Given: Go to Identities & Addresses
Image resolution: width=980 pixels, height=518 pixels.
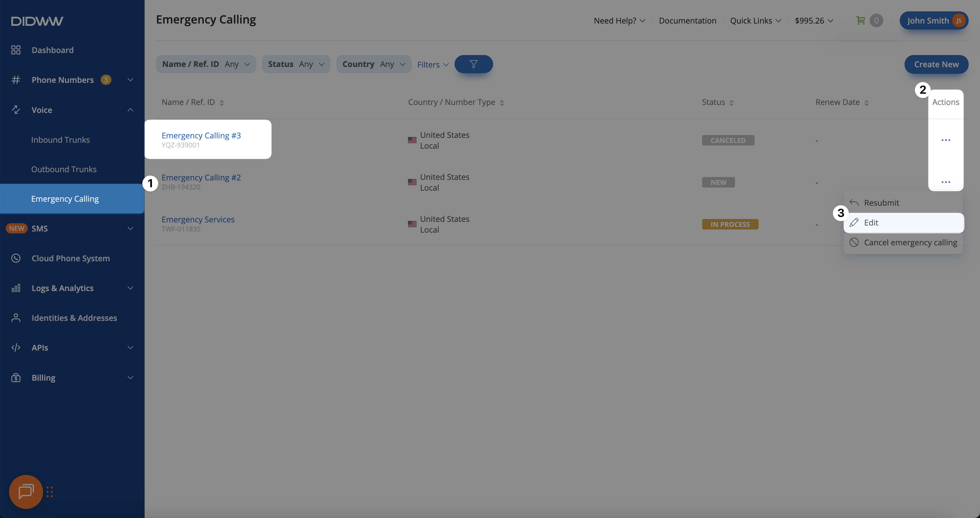Looking at the screenshot, I should click(x=74, y=318).
